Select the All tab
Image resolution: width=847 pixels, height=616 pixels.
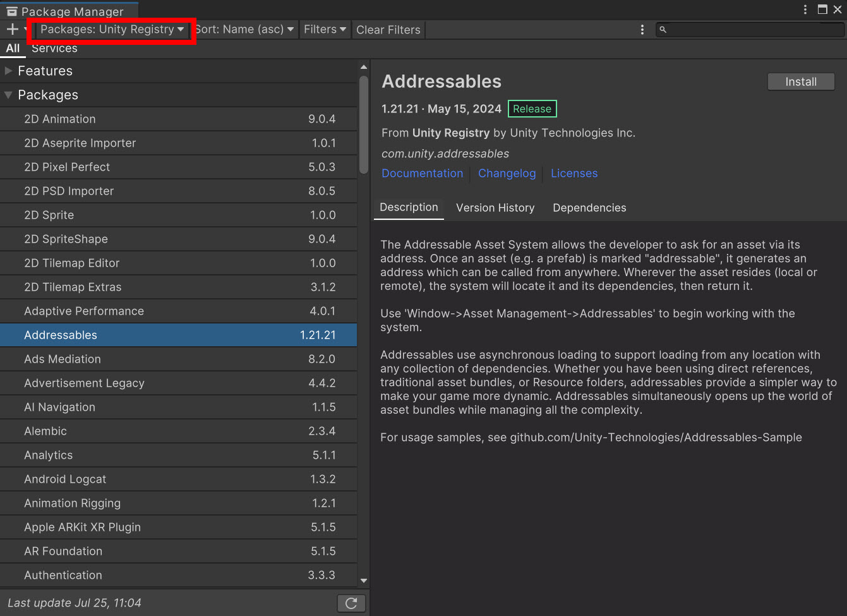coord(13,48)
